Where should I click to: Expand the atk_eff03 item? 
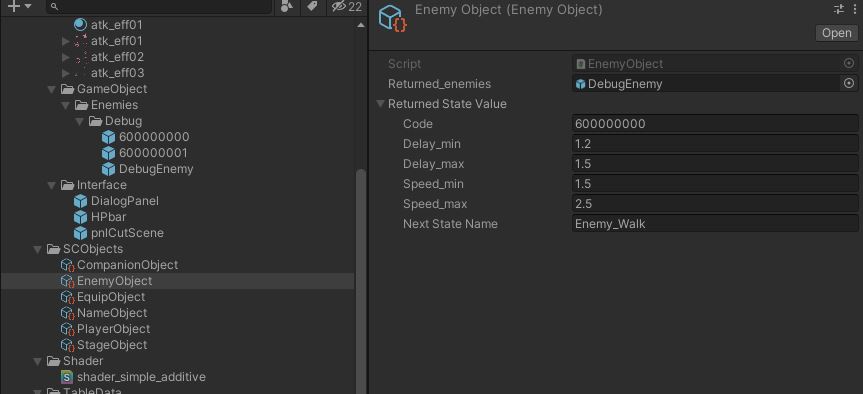66,73
